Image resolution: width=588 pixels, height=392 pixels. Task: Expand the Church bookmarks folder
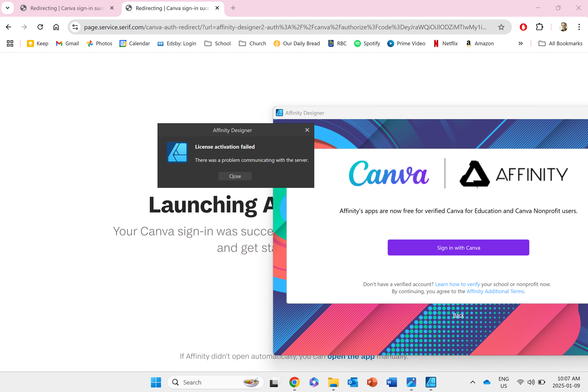coord(252,43)
